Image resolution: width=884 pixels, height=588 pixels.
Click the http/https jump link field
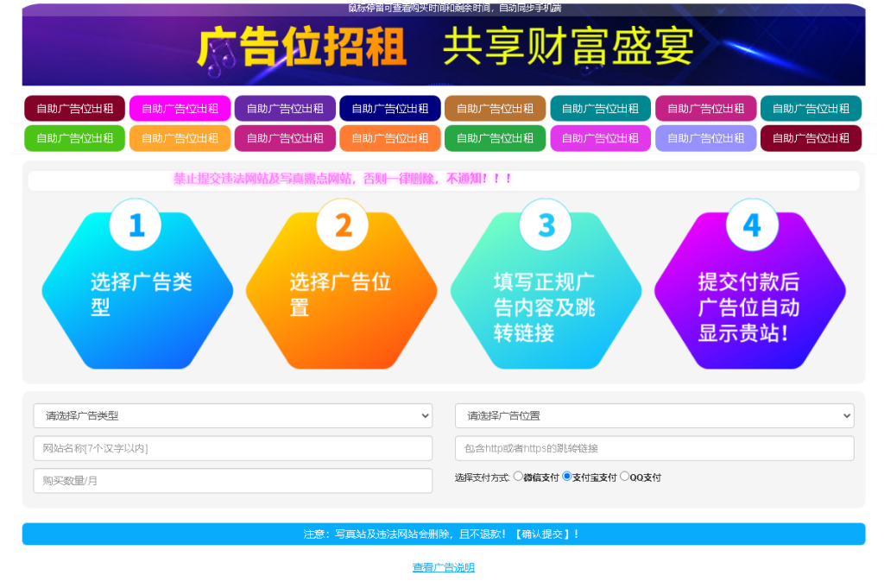coord(656,448)
